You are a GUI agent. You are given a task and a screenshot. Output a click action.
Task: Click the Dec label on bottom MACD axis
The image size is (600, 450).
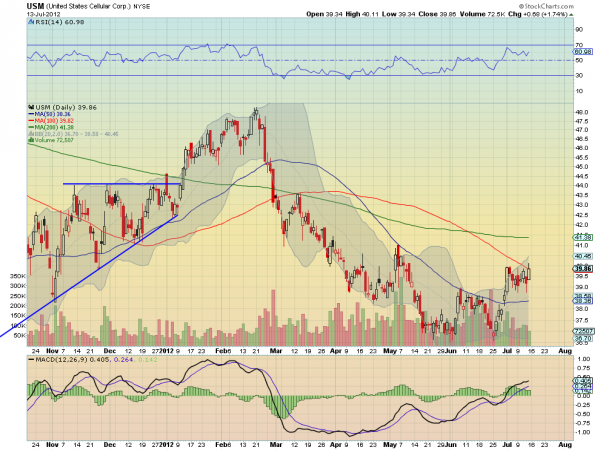point(110,445)
